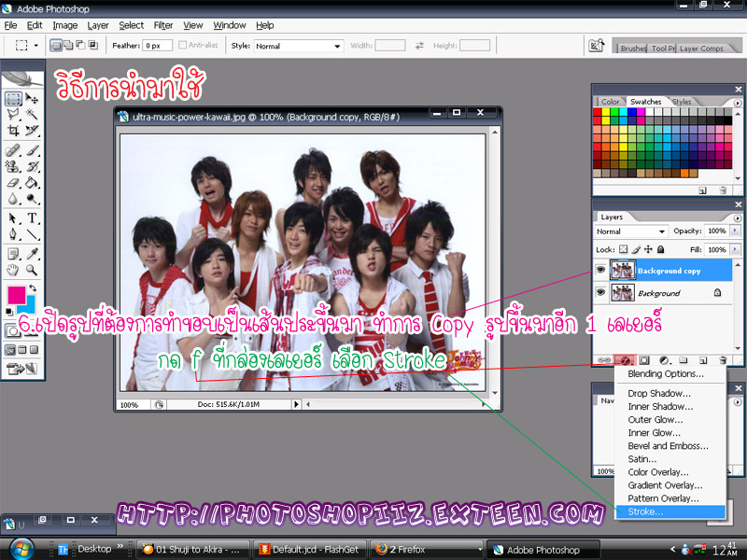Open the Fill slider arrow

[735, 249]
